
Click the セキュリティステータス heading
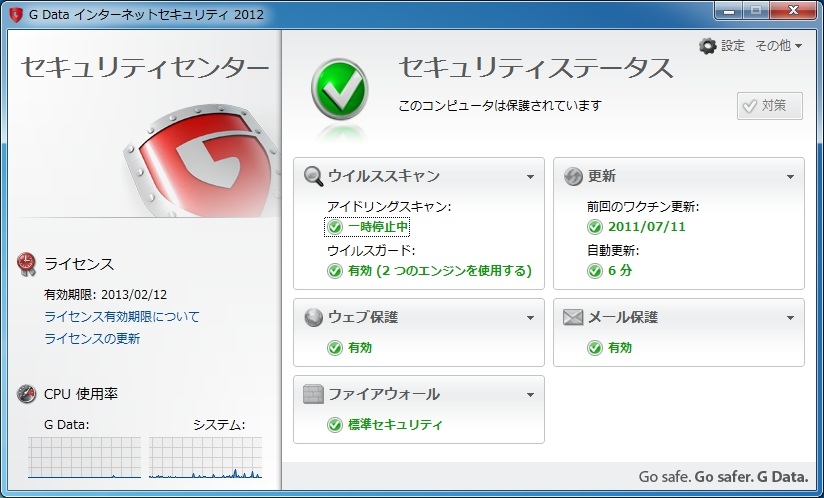pos(535,68)
